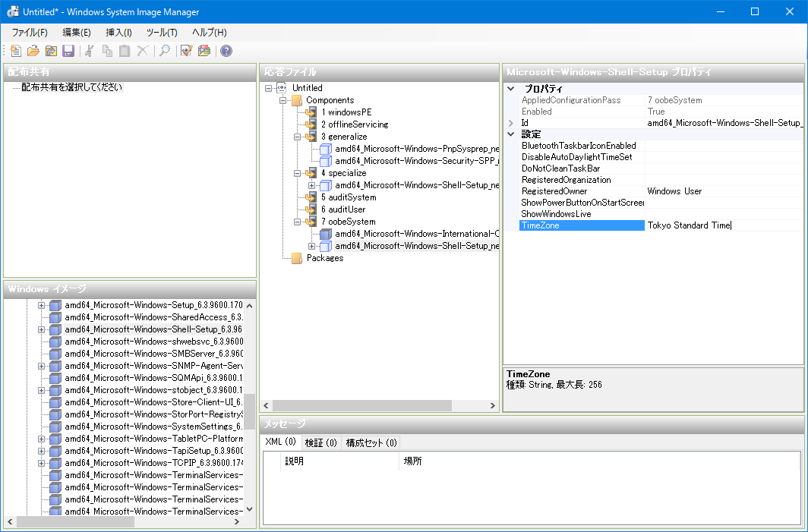Edit the TimeZone value field
Viewport: 808px width, 532px height.
point(724,225)
